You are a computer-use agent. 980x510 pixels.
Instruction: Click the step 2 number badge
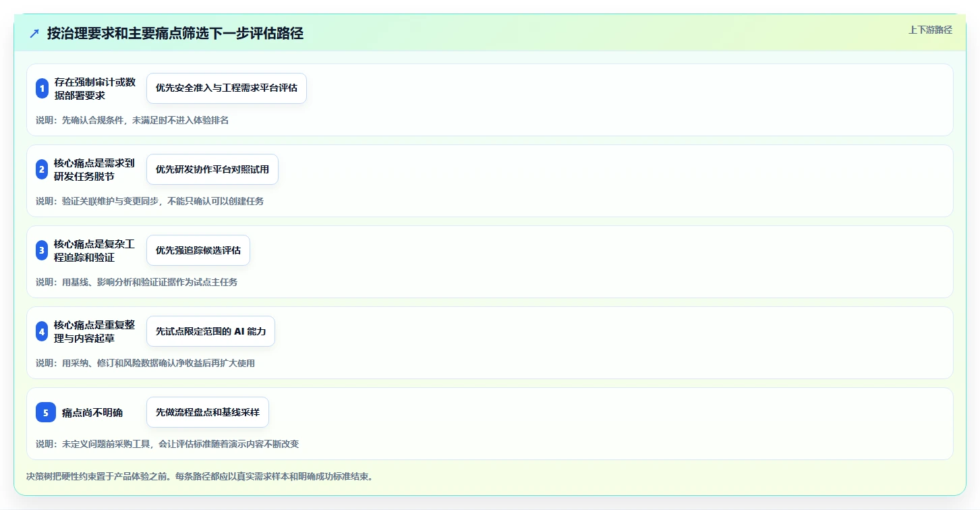(42, 169)
